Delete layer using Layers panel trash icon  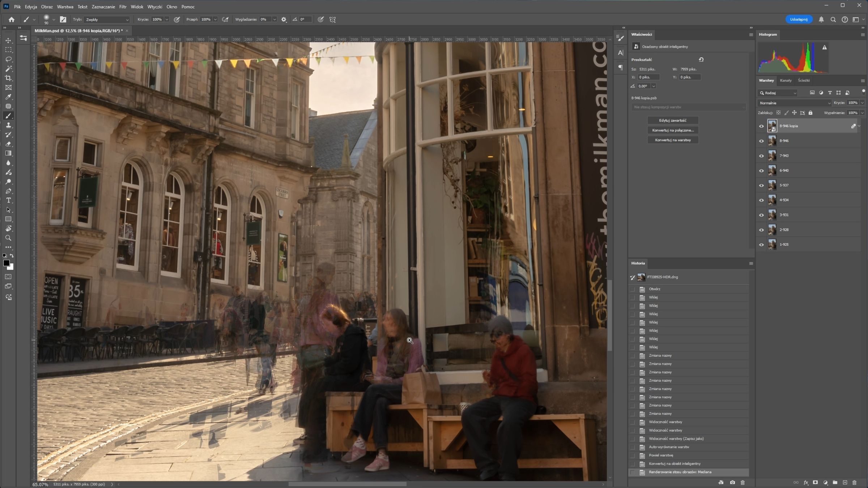854,483
